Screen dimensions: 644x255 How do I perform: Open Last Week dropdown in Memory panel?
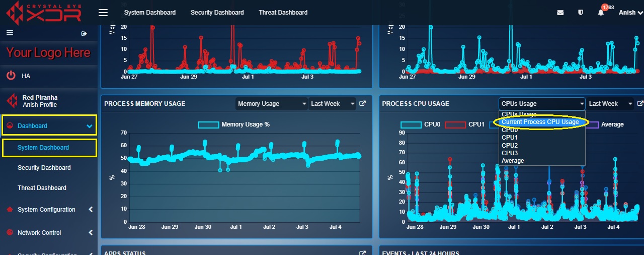(x=332, y=104)
